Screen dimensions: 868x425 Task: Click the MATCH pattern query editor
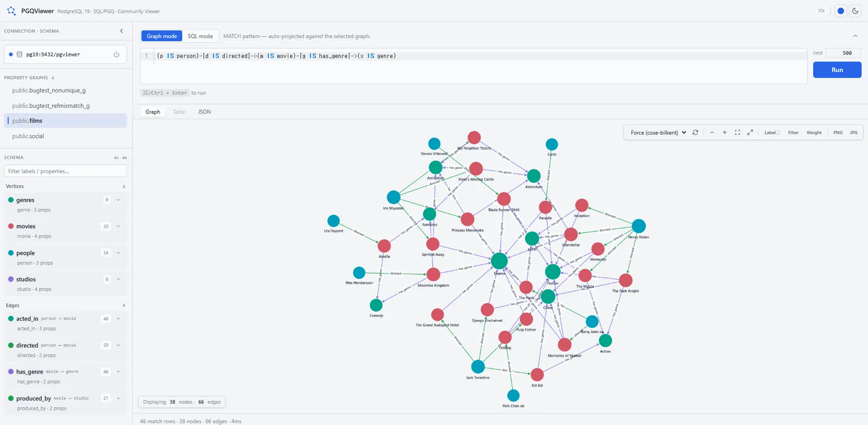coord(474,66)
